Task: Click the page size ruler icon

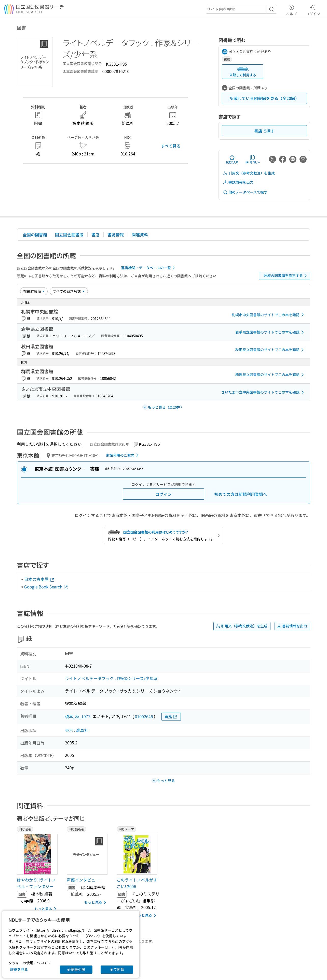Action: coord(83,145)
